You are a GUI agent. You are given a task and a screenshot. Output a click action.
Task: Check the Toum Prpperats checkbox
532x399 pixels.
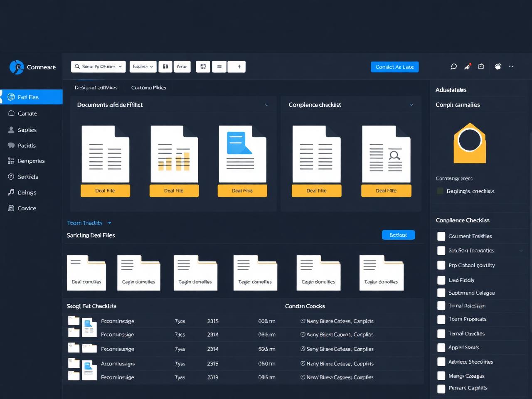point(441,319)
